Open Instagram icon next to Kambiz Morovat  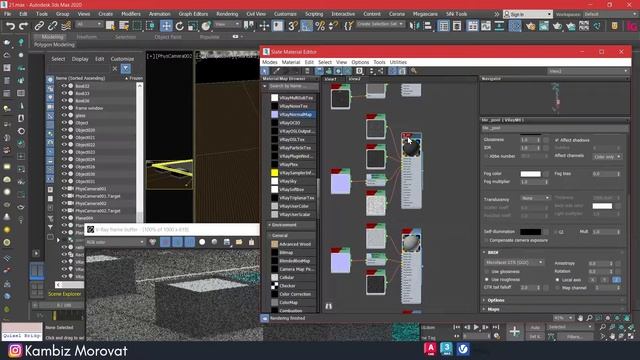tap(15, 351)
